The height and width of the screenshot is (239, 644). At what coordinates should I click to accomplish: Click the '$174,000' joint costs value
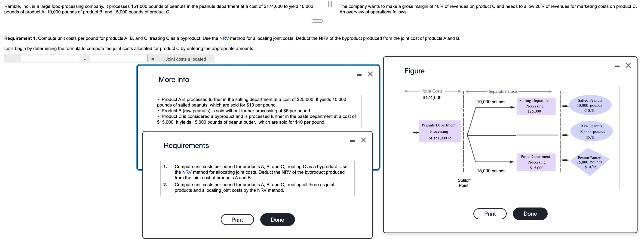432,97
